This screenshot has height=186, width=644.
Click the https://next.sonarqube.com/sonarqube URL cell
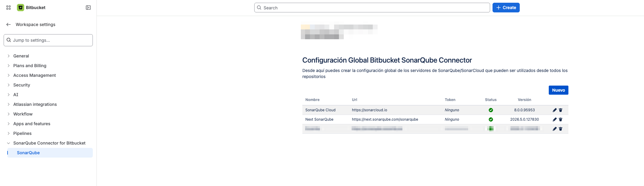coord(385,119)
